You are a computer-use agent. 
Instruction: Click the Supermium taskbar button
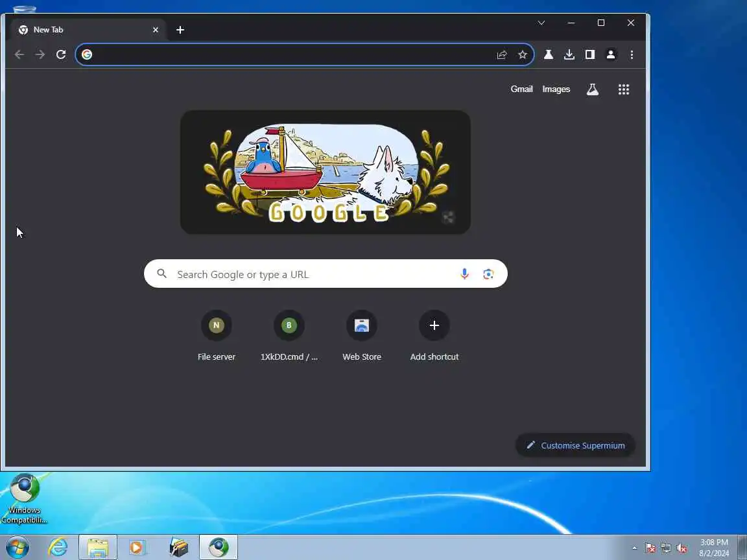218,548
